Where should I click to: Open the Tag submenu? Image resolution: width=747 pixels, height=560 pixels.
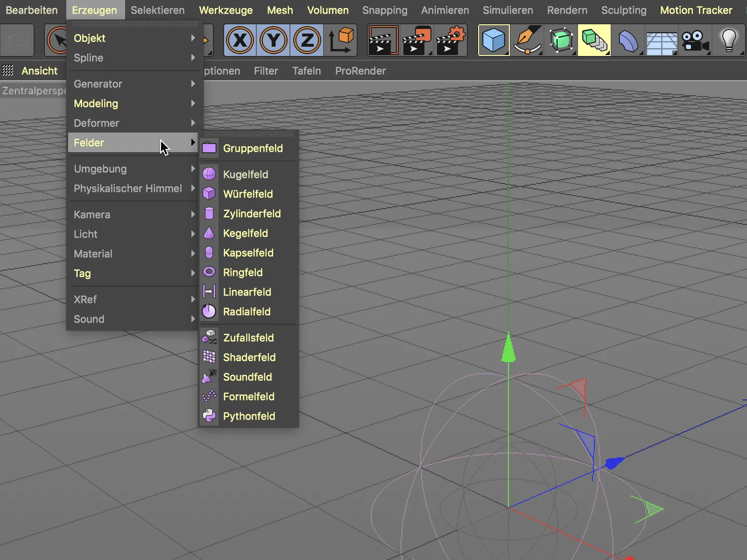click(134, 273)
